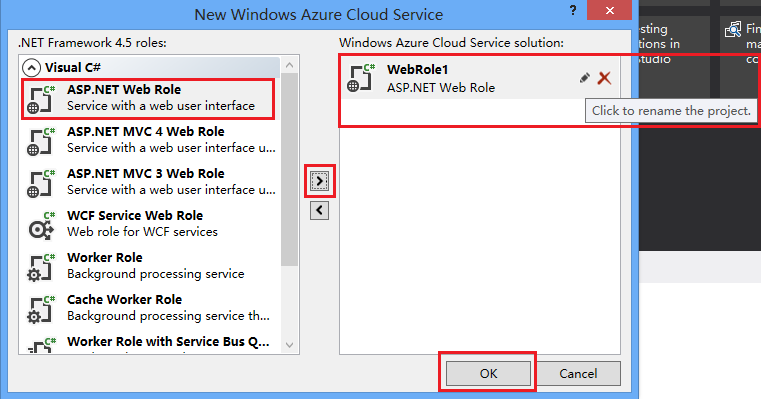Add the selected role using the right arrow button
This screenshot has height=399, width=761.
[319, 181]
